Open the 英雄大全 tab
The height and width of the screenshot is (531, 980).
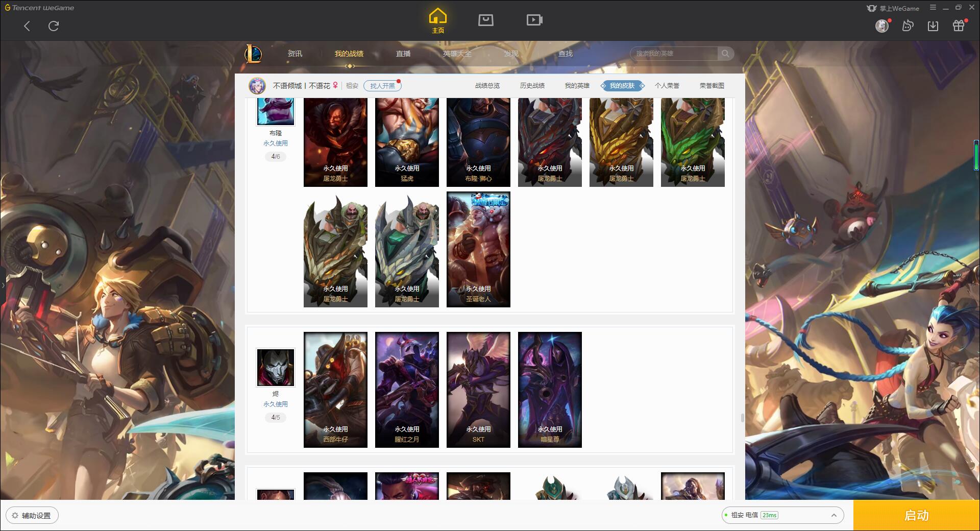tap(457, 54)
